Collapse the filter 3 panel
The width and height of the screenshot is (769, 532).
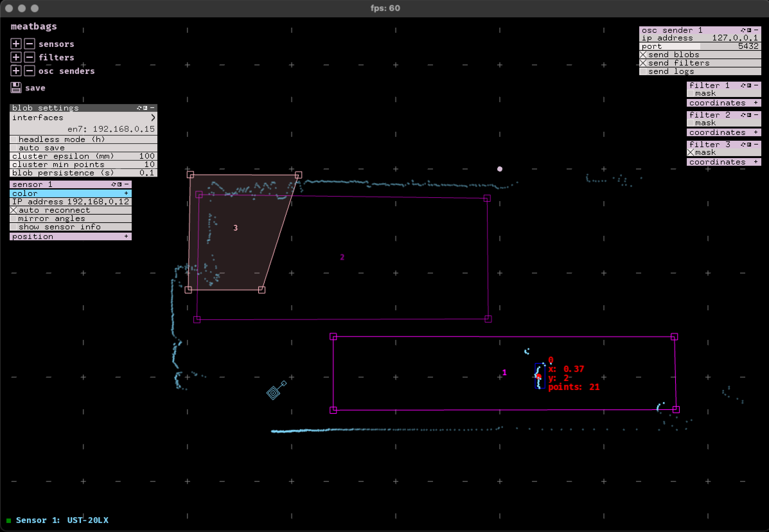click(756, 144)
